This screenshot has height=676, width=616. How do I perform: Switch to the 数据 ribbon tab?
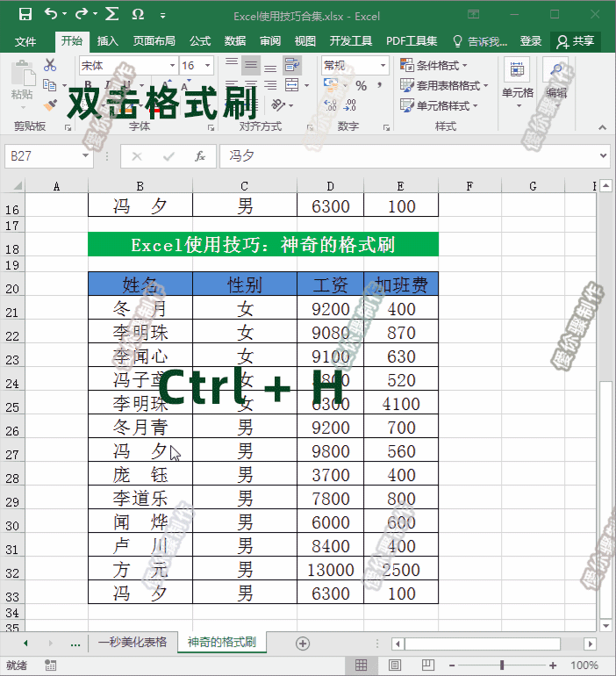pyautogui.click(x=235, y=41)
